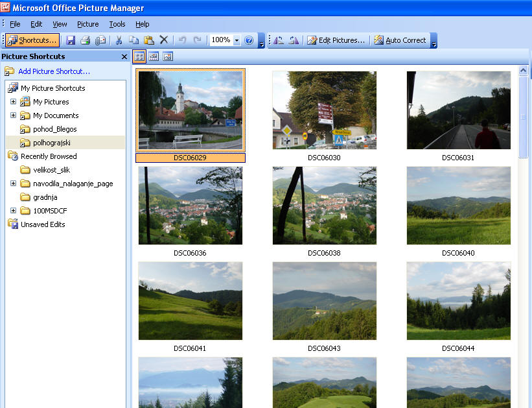532x408 pixels.
Task: Select the 100MSDCF folder
Action: (50, 211)
